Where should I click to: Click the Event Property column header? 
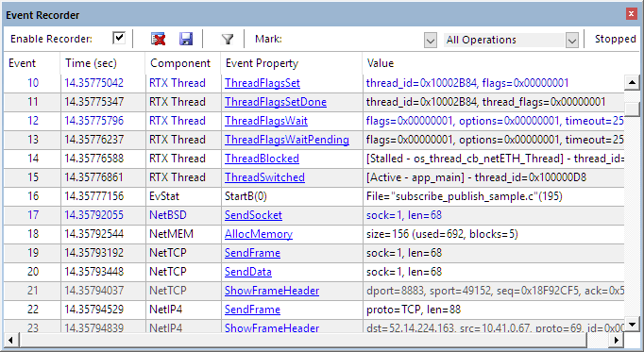(262, 63)
